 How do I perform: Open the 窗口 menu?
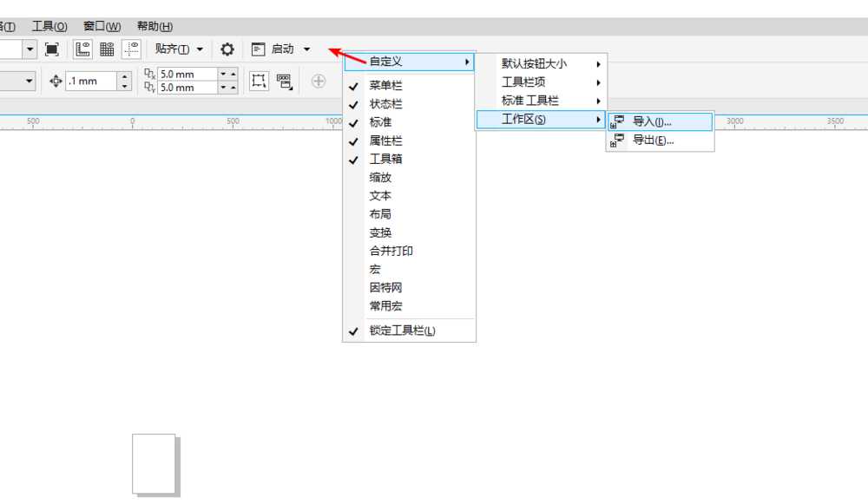pos(102,26)
